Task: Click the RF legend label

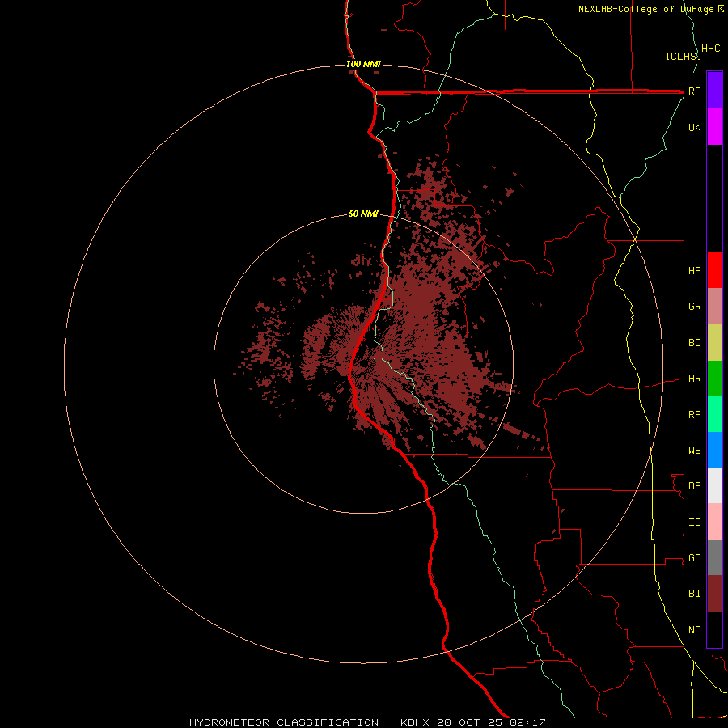Action: click(694, 91)
